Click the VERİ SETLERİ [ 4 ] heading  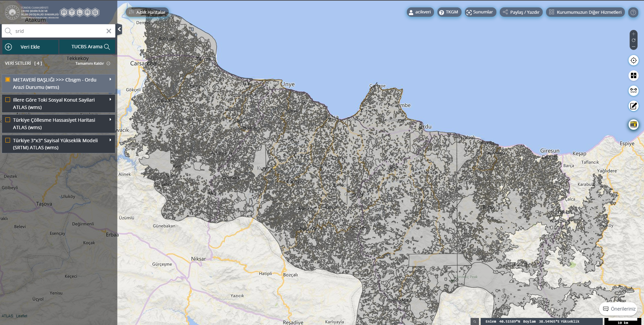click(x=23, y=63)
